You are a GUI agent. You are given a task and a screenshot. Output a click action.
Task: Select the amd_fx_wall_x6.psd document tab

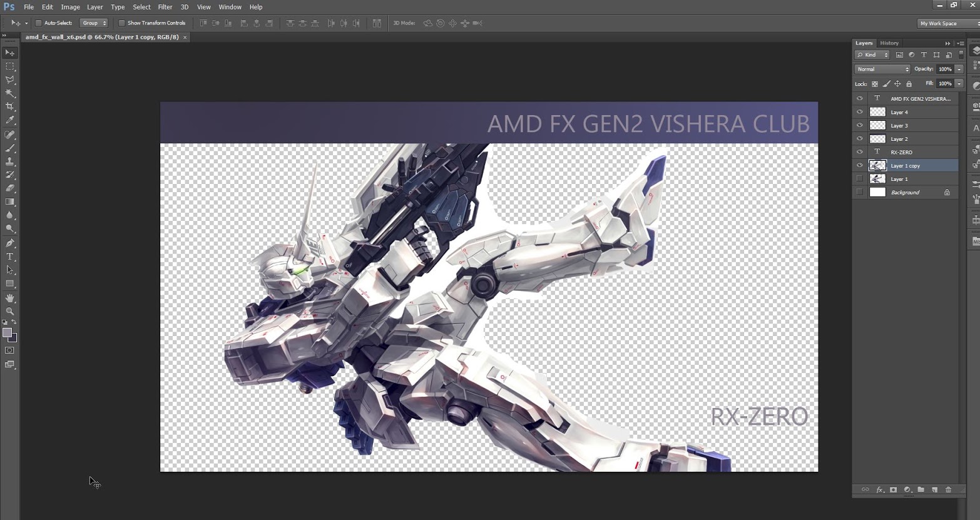pyautogui.click(x=102, y=37)
